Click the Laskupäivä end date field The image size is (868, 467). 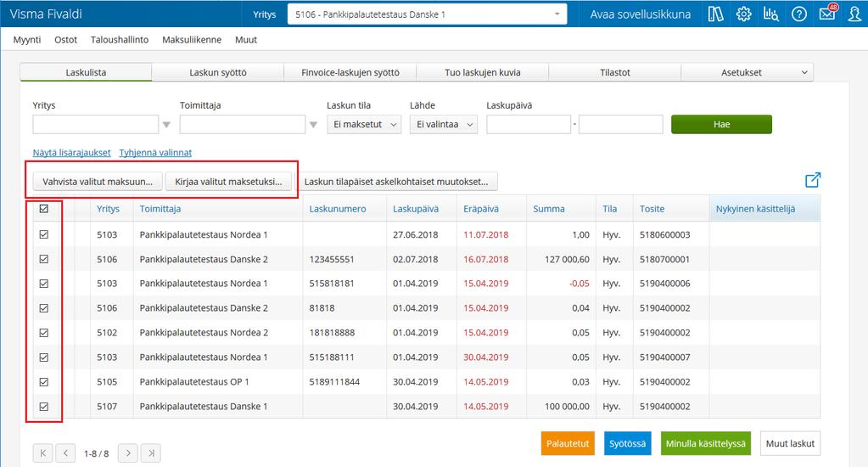[x=620, y=125]
